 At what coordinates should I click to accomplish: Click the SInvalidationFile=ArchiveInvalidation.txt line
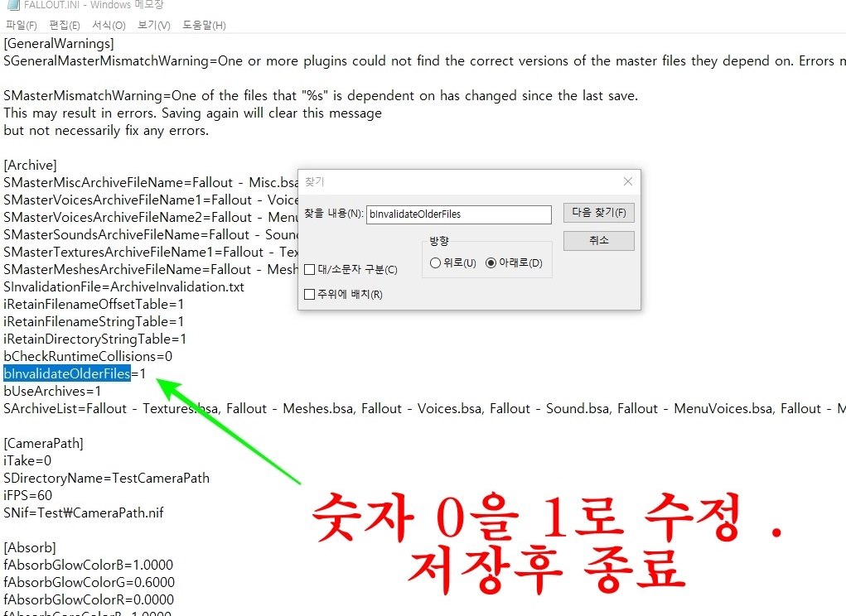[x=123, y=286]
